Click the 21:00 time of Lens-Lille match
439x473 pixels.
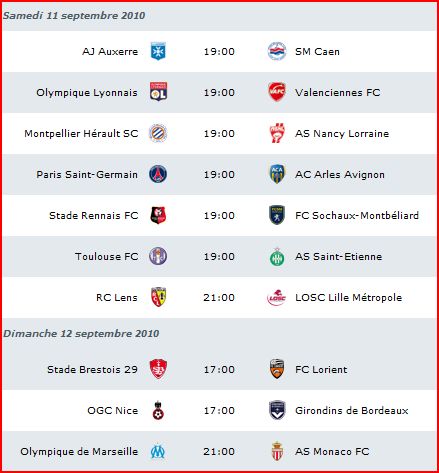(219, 297)
